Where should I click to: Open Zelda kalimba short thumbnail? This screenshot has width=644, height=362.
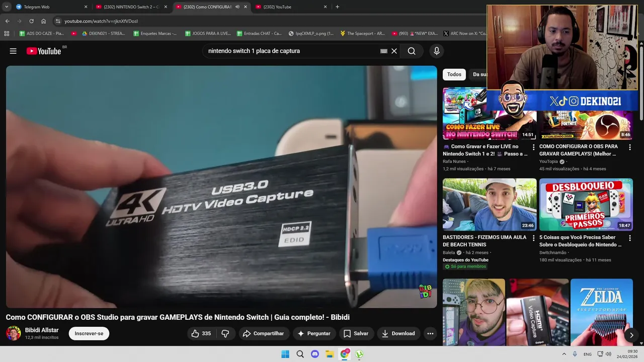pos(602,312)
